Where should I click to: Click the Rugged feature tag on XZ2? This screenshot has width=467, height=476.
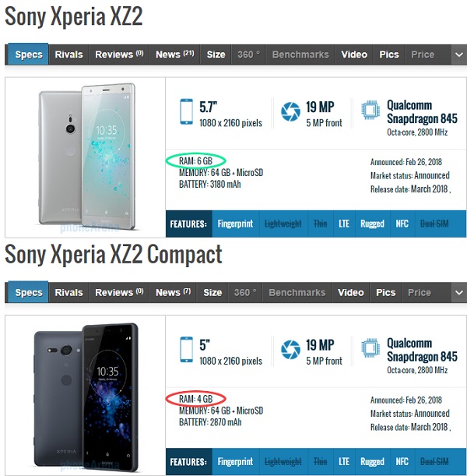[372, 224]
